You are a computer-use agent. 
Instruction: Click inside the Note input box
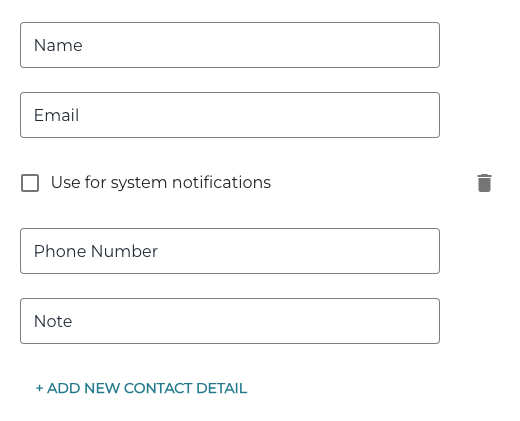(x=230, y=321)
